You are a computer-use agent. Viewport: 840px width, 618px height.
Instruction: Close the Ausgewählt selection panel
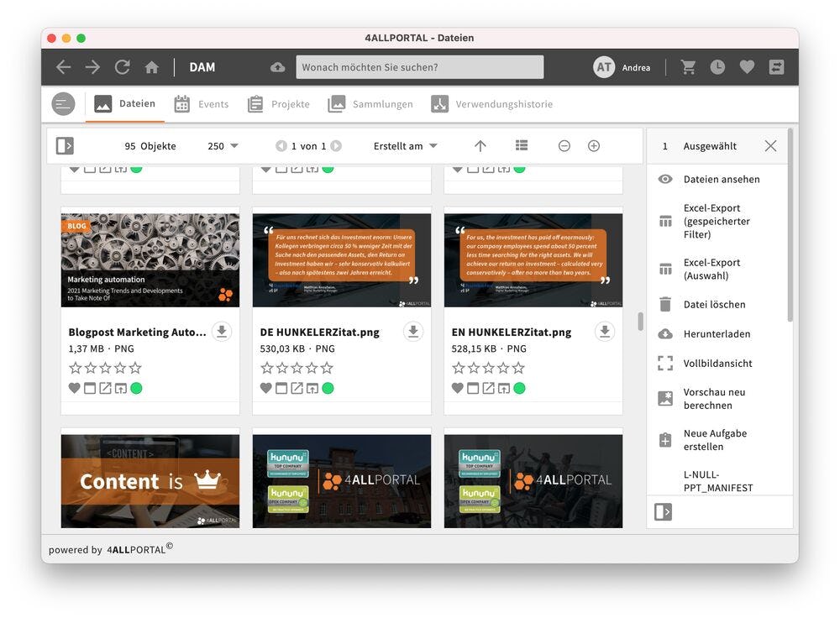click(770, 145)
